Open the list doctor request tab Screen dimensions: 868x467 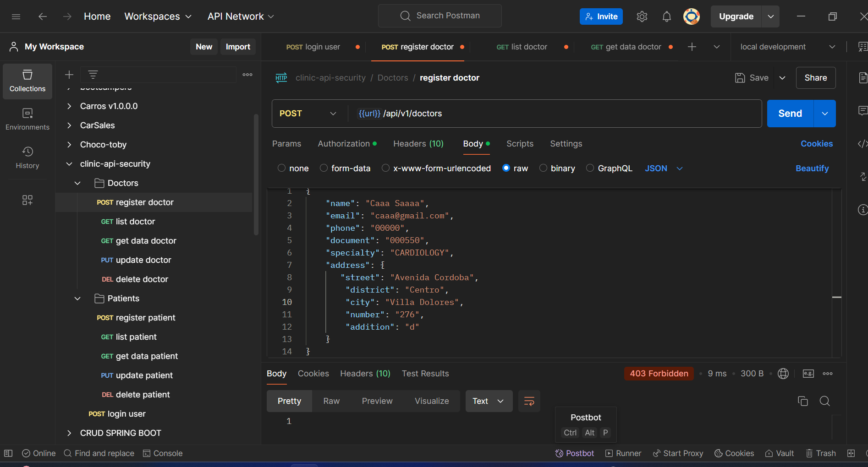tap(522, 47)
